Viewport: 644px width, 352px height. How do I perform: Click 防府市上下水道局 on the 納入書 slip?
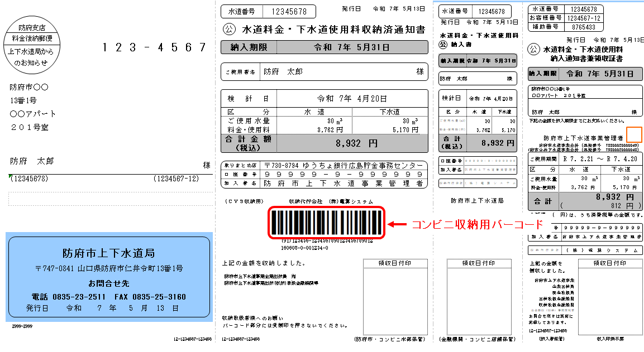pos(477,201)
